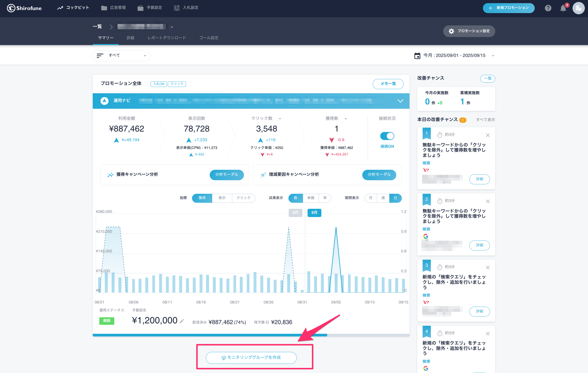Screen dimensions: 588x373
Task: Open the クリック数 metric dropdown arrow
Action: coord(280,119)
